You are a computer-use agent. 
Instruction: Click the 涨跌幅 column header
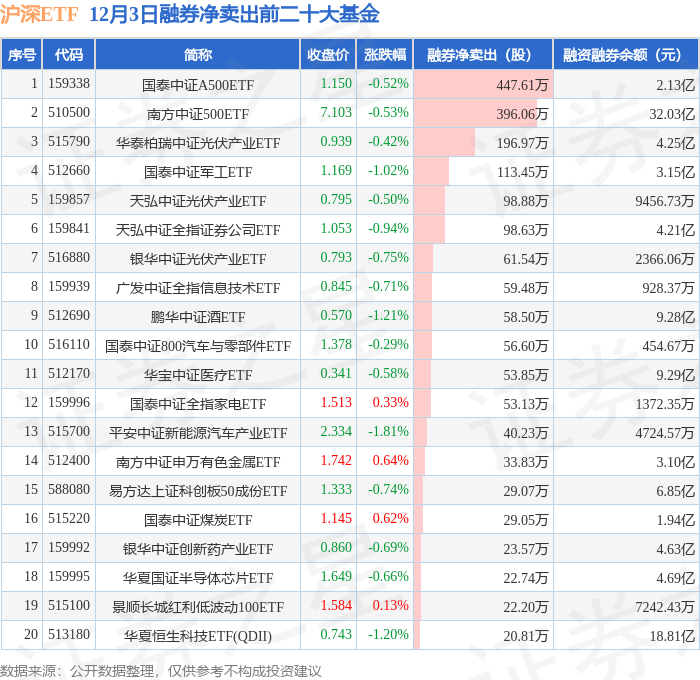385,54
